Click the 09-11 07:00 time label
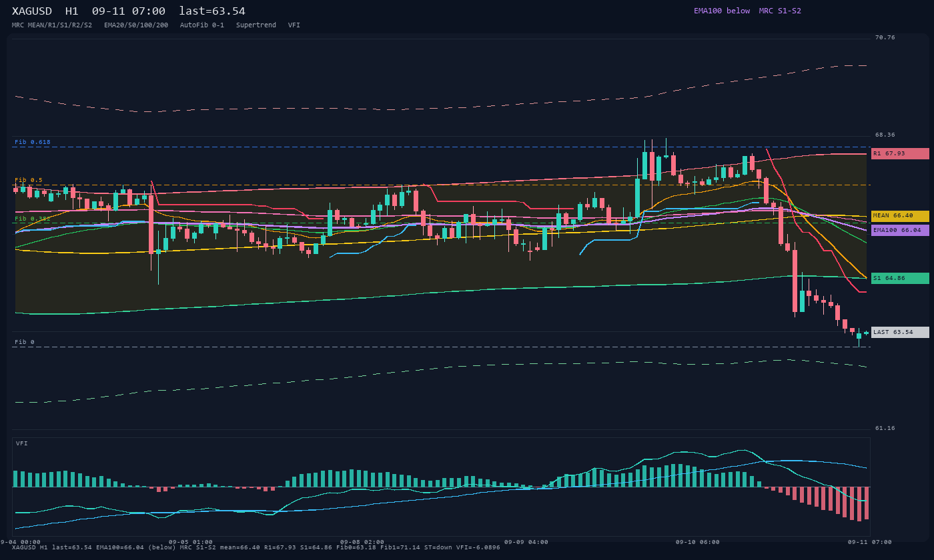Viewport: 934px width, 560px height. (870, 542)
